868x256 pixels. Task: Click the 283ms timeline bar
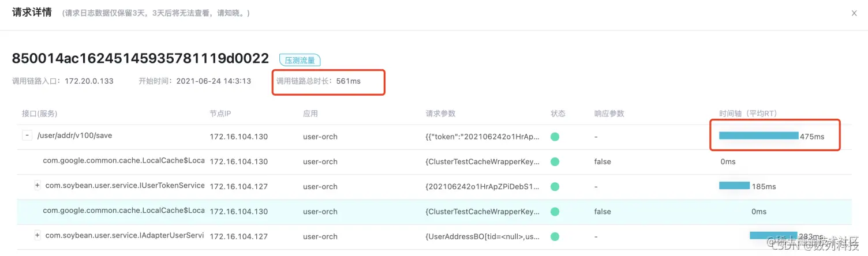tap(773, 235)
